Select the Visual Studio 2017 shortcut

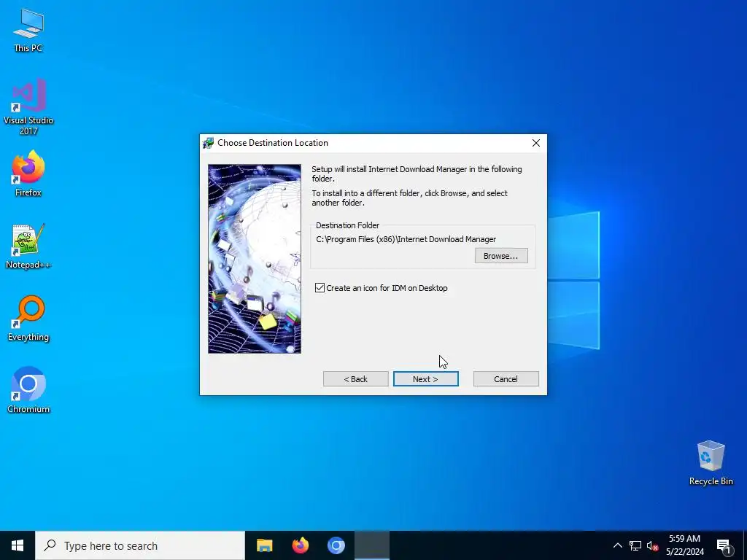point(28,106)
